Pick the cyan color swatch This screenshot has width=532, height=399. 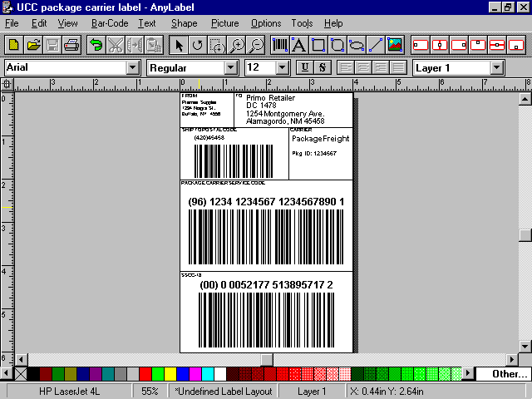[x=208, y=374]
